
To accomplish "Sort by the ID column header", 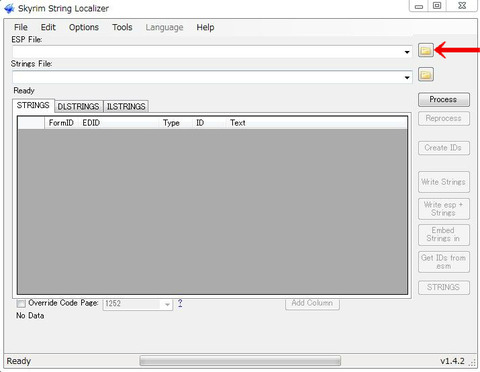I will (x=210, y=123).
